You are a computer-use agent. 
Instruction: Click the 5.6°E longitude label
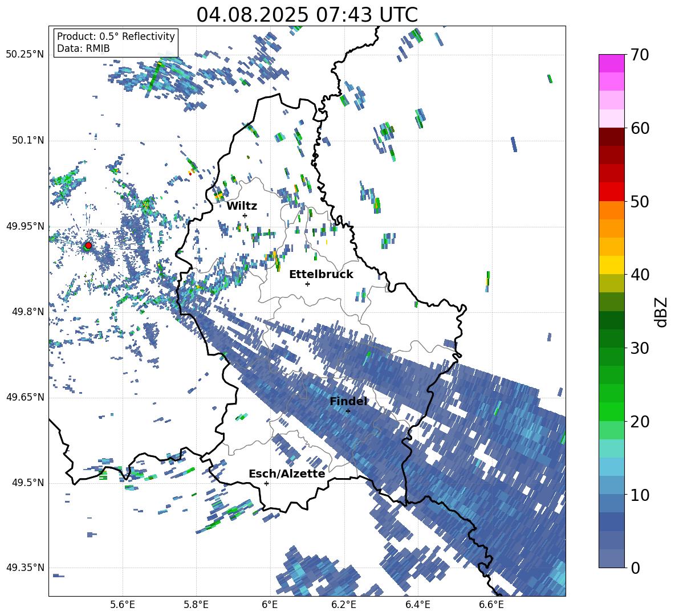tap(123, 605)
